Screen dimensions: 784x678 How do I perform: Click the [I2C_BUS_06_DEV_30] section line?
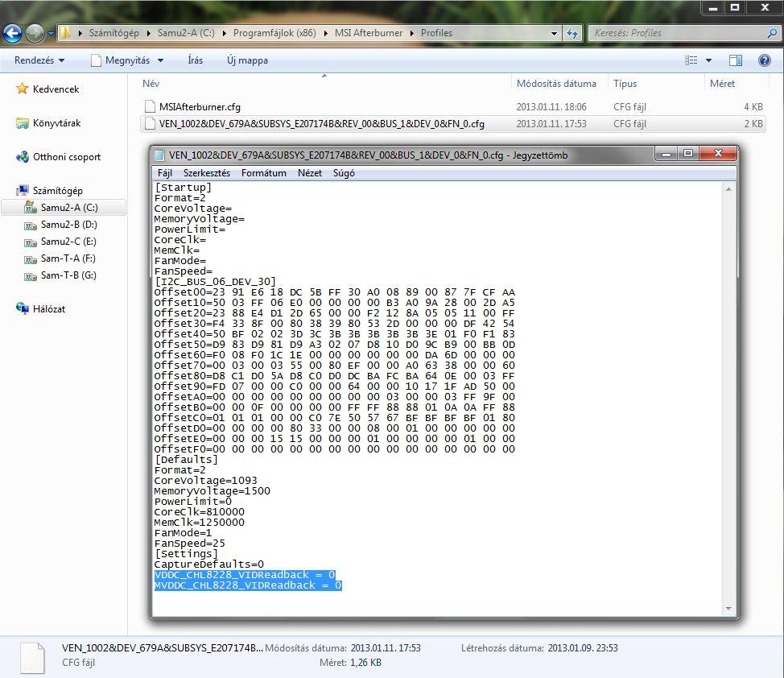click(215, 282)
